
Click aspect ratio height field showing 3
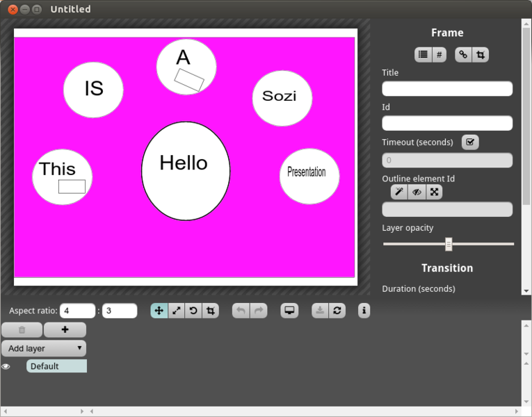pyautogui.click(x=120, y=311)
